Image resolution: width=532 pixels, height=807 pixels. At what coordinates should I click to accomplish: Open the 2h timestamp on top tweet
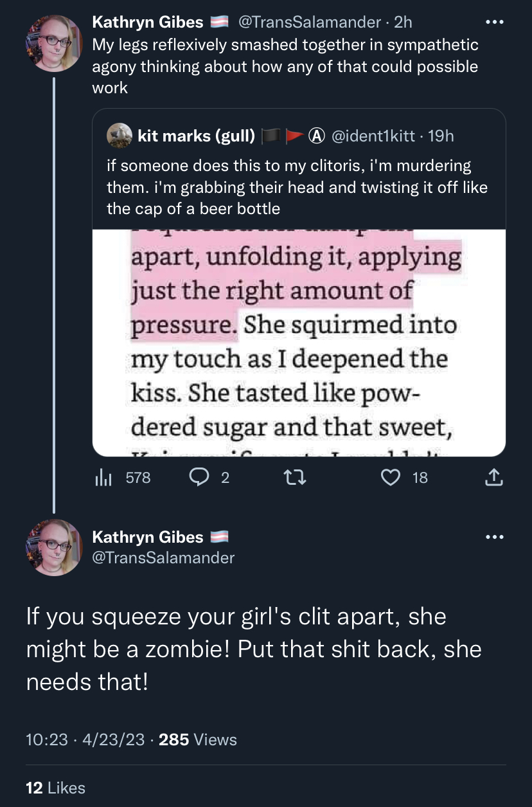(x=403, y=22)
